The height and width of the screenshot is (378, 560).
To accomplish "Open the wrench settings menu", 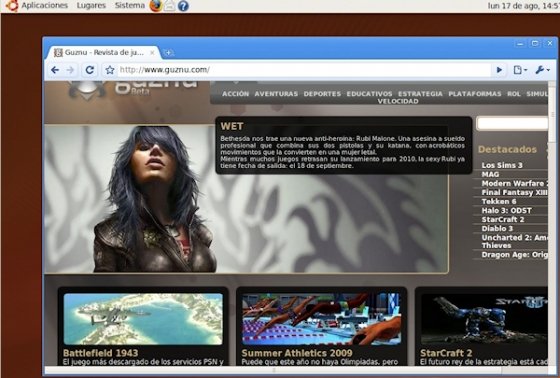I will (x=542, y=70).
